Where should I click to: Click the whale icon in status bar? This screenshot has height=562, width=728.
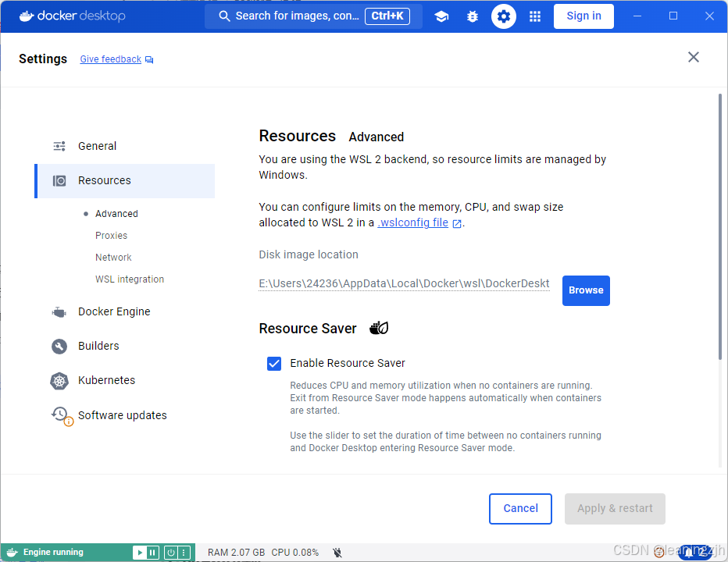[x=12, y=553]
